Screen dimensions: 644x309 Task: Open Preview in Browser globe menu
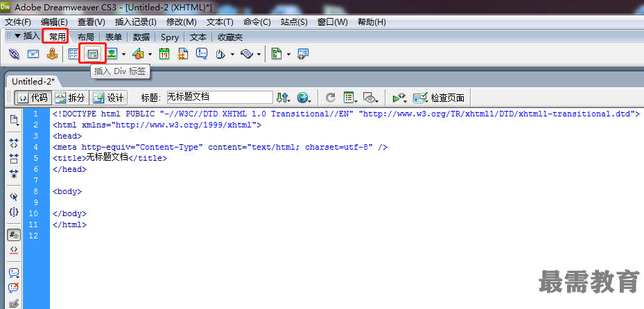click(304, 98)
